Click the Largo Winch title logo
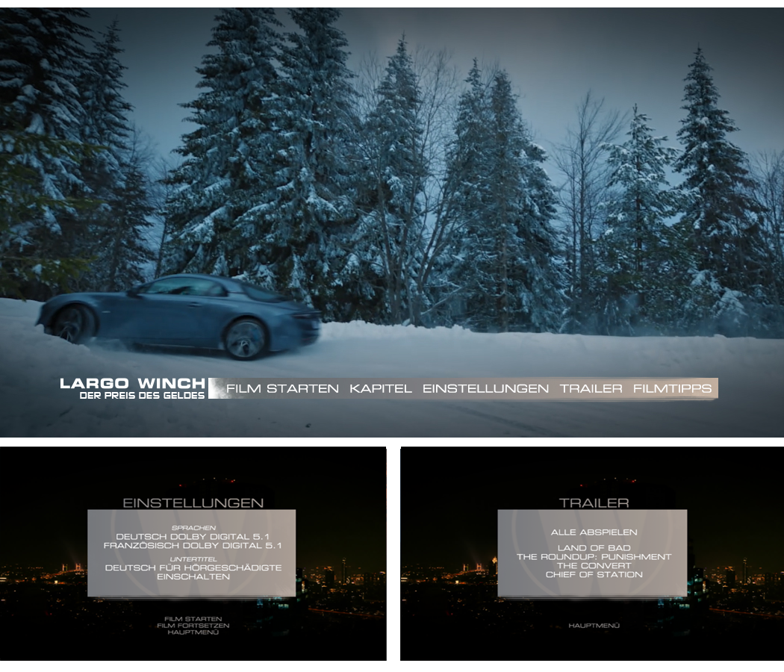 point(132,388)
